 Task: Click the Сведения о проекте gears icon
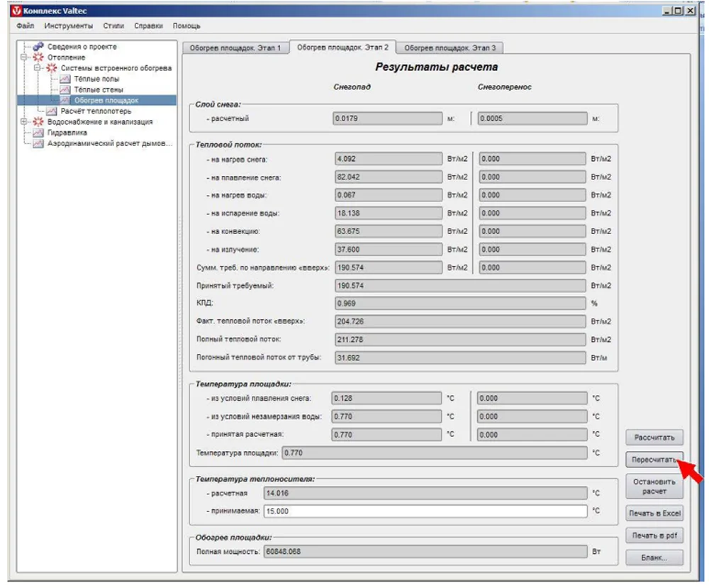click(38, 47)
